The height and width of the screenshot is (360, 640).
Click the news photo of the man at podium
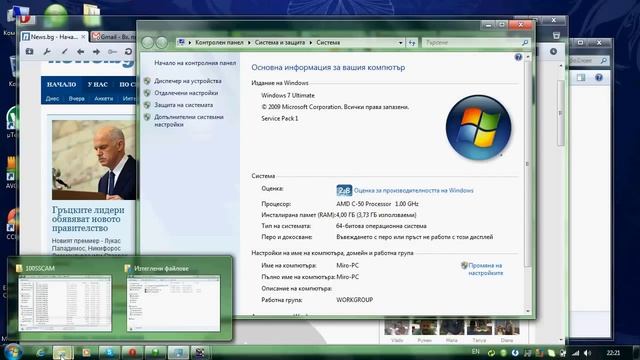[x=93, y=160]
